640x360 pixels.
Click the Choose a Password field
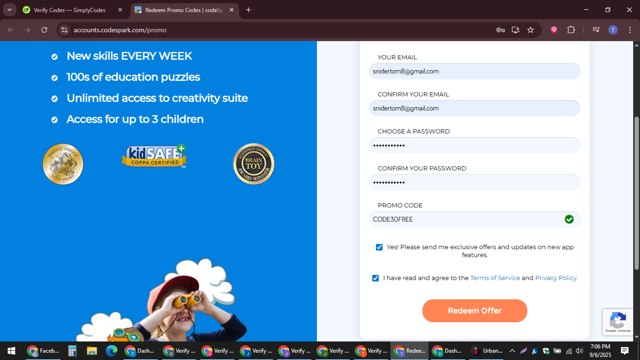pos(474,145)
